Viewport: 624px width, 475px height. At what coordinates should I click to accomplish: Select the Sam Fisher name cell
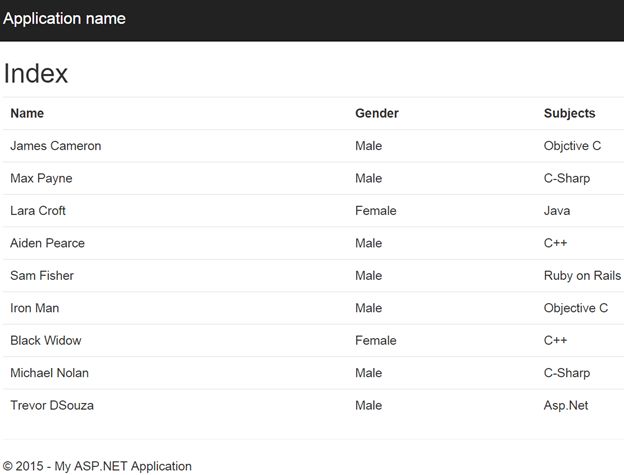[x=42, y=275]
